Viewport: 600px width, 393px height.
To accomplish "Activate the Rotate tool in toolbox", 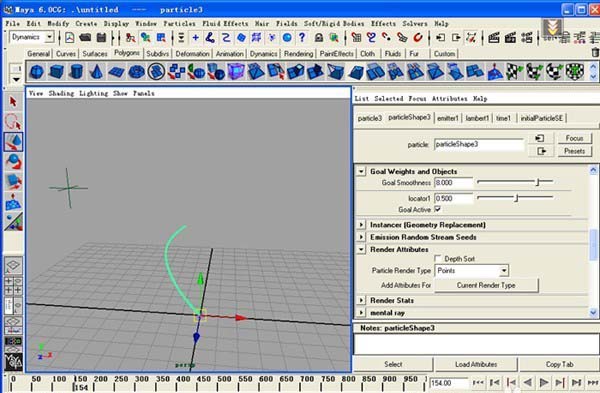I will click(x=13, y=162).
